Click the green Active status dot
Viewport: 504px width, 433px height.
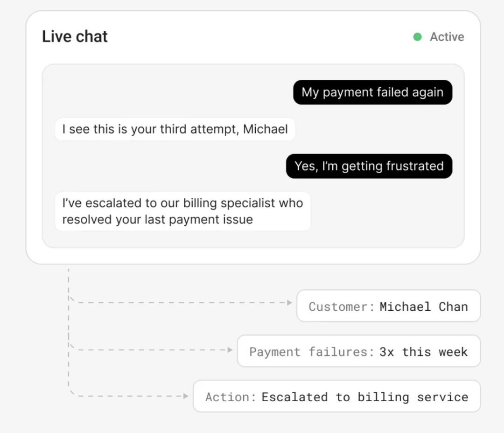point(418,37)
